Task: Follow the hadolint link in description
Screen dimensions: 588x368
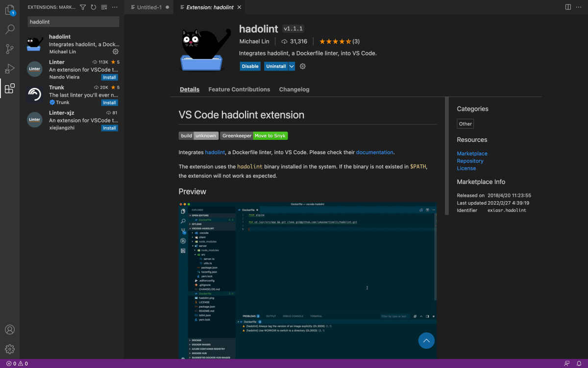Action: tap(215, 152)
